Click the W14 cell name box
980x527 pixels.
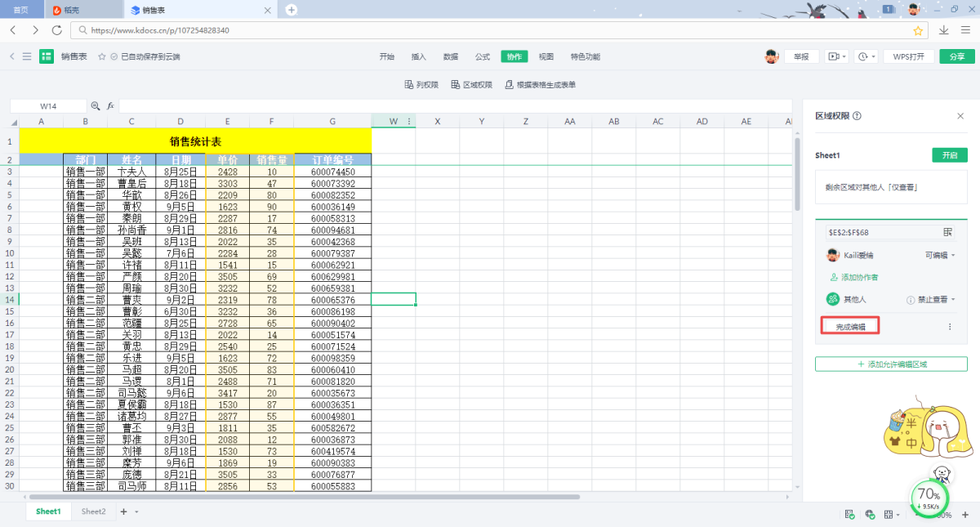(x=48, y=106)
